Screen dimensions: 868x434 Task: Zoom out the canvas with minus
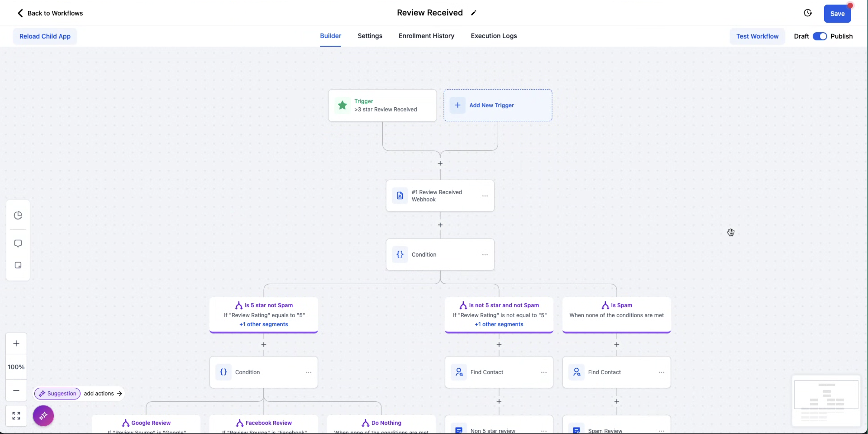pyautogui.click(x=16, y=391)
